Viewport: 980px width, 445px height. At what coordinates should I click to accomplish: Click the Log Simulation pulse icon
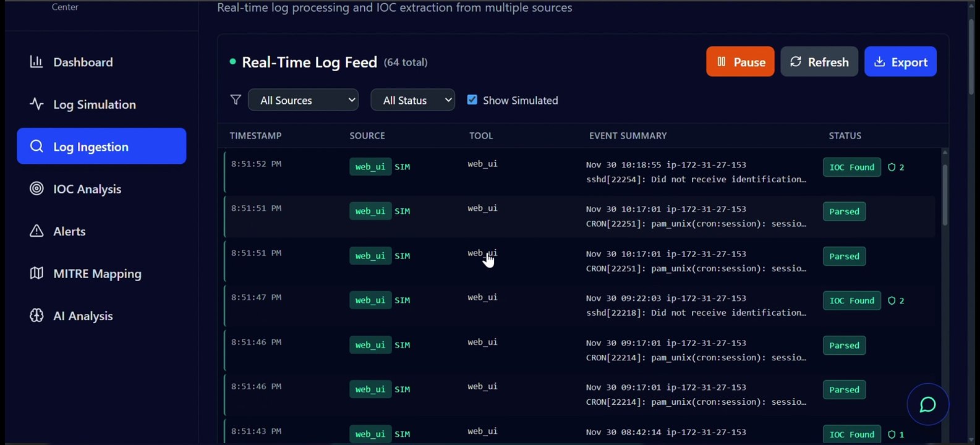pos(36,104)
